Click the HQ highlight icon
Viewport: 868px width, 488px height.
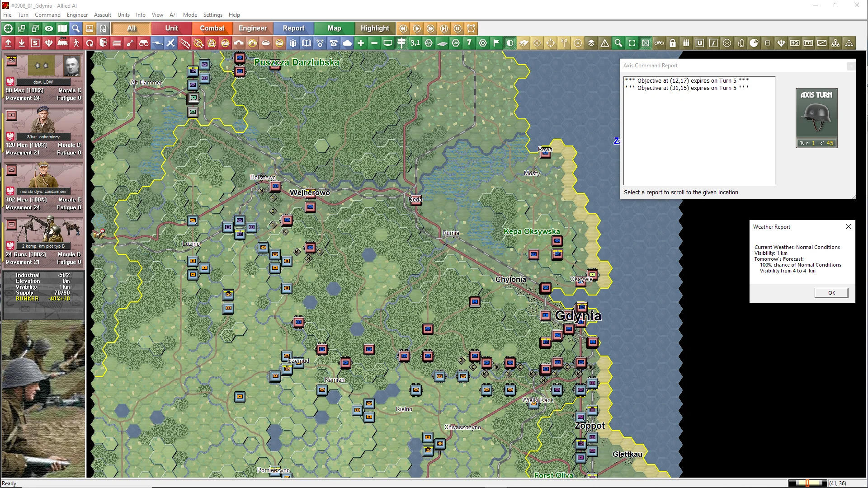(795, 43)
